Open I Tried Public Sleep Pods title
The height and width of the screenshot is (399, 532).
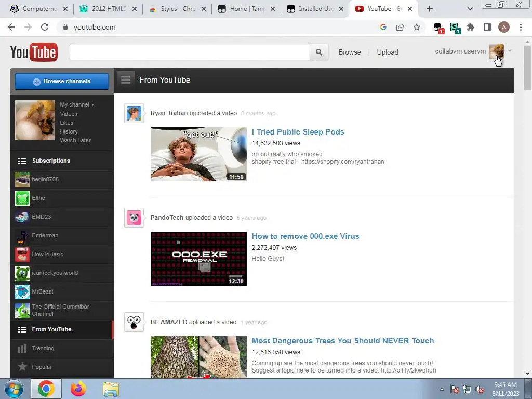(298, 132)
